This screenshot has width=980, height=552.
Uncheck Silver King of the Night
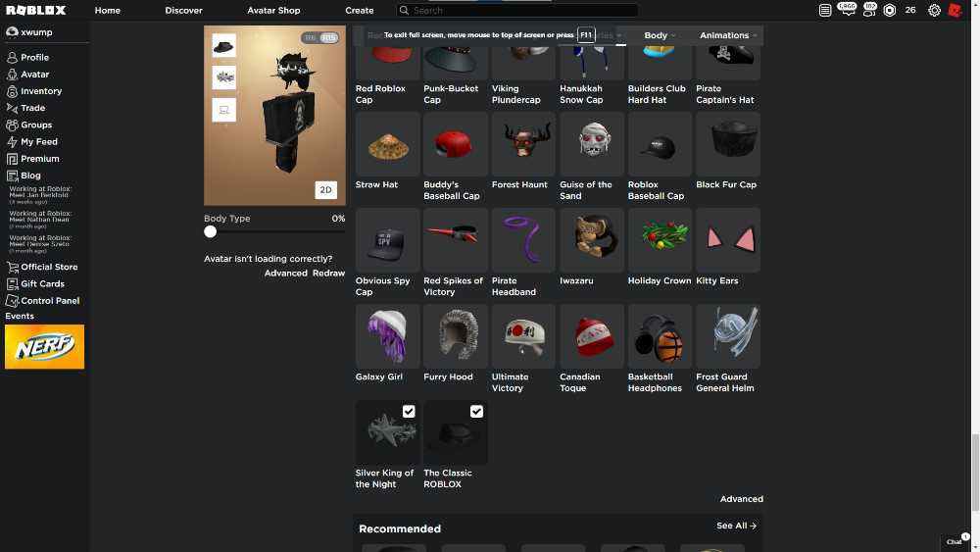(409, 412)
